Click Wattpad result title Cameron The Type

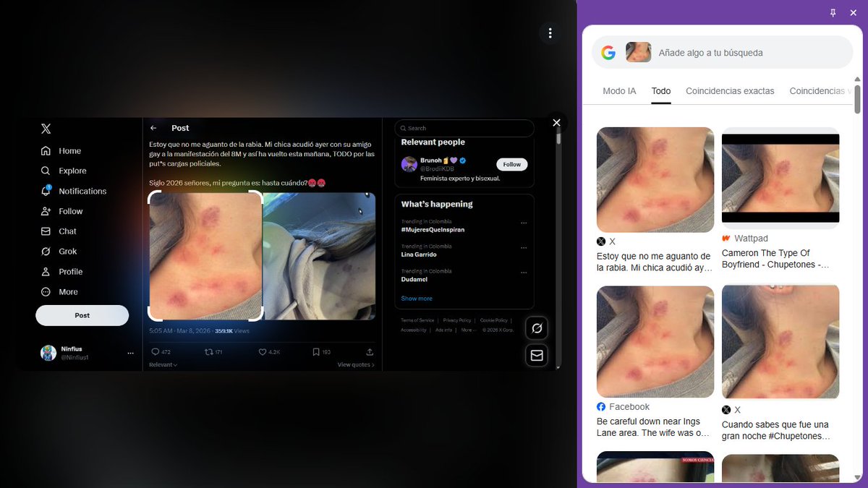[775, 259]
